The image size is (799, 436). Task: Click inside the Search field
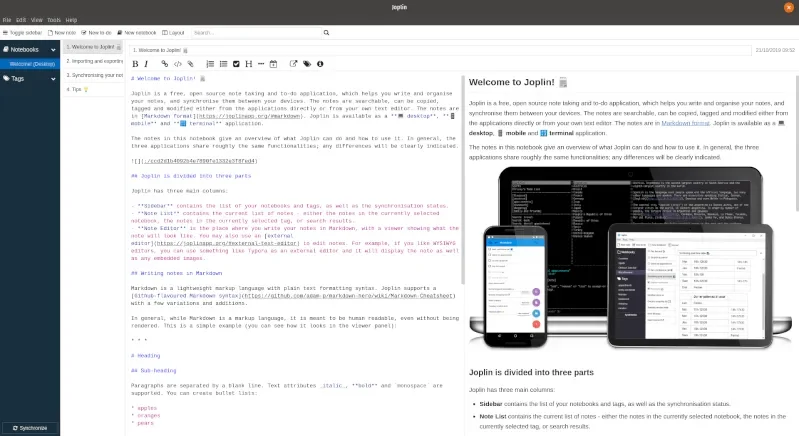[256, 33]
